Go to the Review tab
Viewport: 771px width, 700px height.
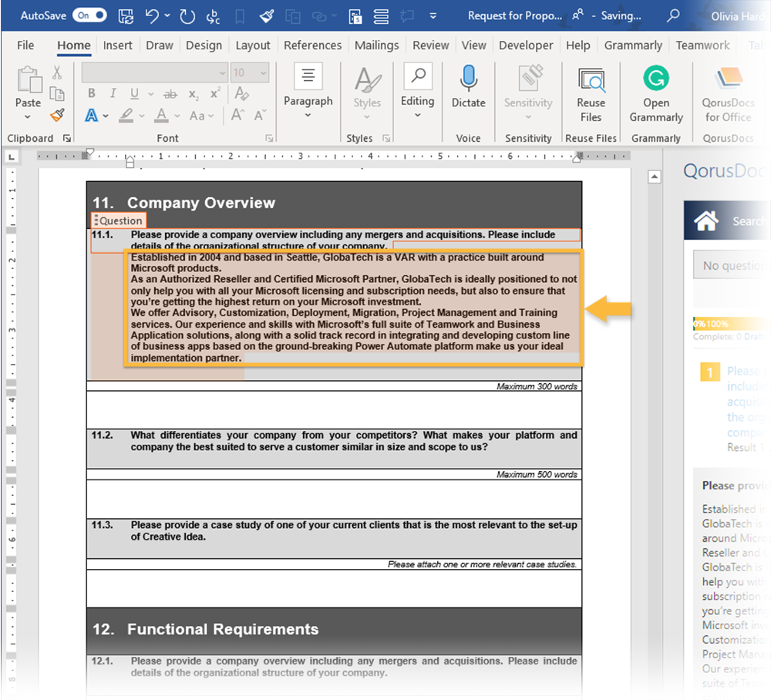pos(431,45)
